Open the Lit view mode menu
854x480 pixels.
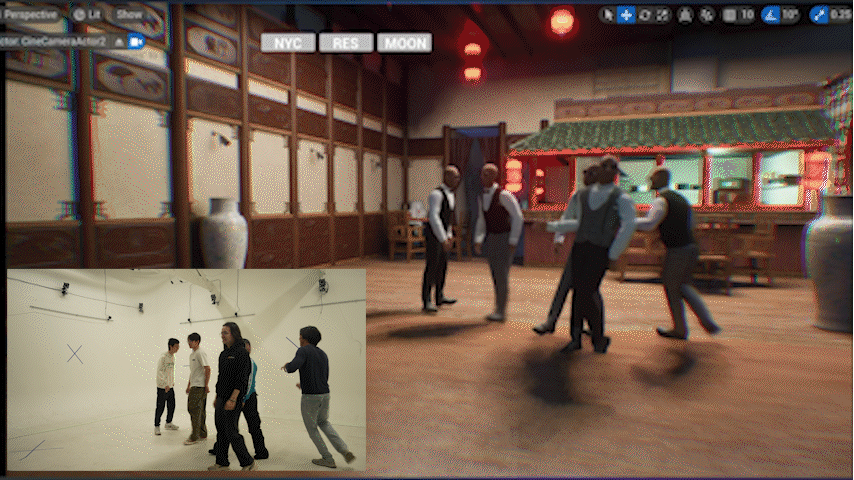click(88, 15)
